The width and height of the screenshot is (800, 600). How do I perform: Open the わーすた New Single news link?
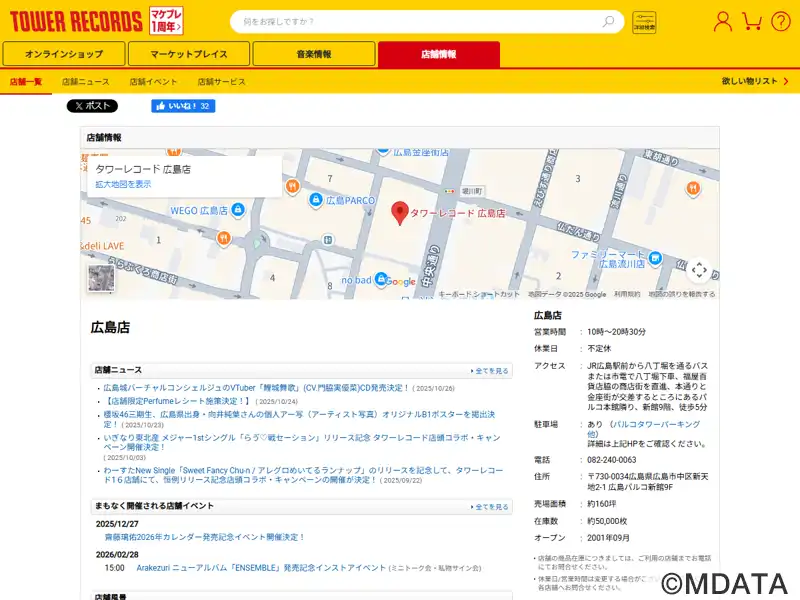303,475
